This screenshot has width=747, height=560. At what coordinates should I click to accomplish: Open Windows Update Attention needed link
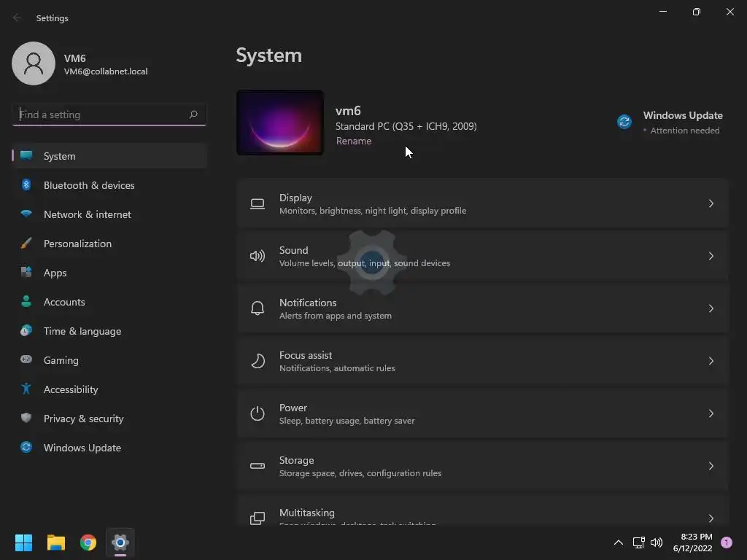(x=671, y=122)
